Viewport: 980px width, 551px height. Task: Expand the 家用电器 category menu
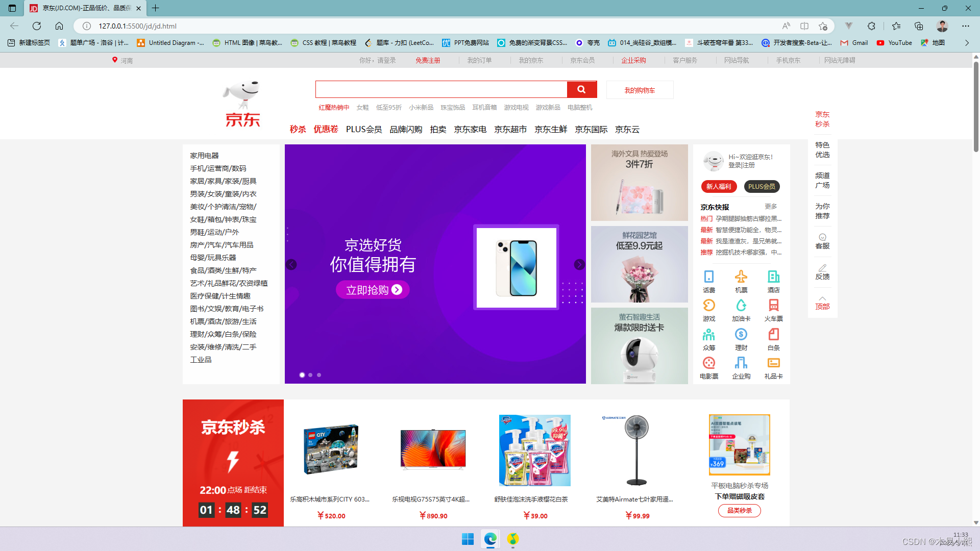[x=204, y=155]
